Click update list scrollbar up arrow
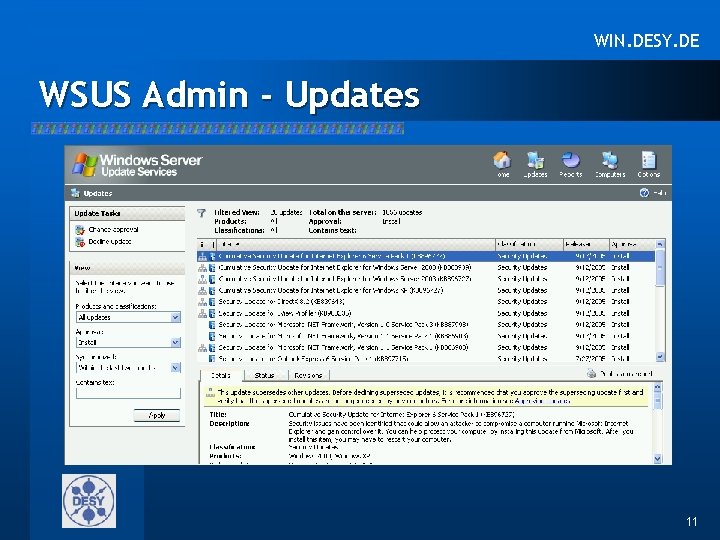This screenshot has height=540, width=720. coord(660,244)
